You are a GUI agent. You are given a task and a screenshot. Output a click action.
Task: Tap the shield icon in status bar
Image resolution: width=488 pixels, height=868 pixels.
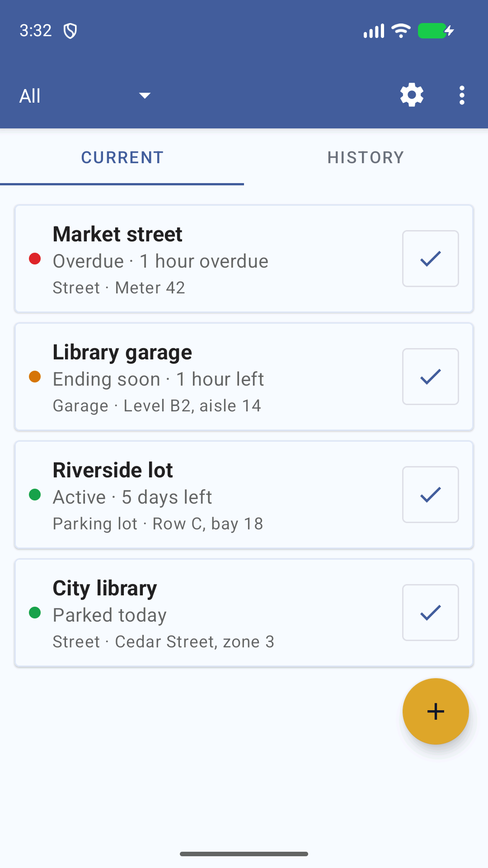[70, 31]
